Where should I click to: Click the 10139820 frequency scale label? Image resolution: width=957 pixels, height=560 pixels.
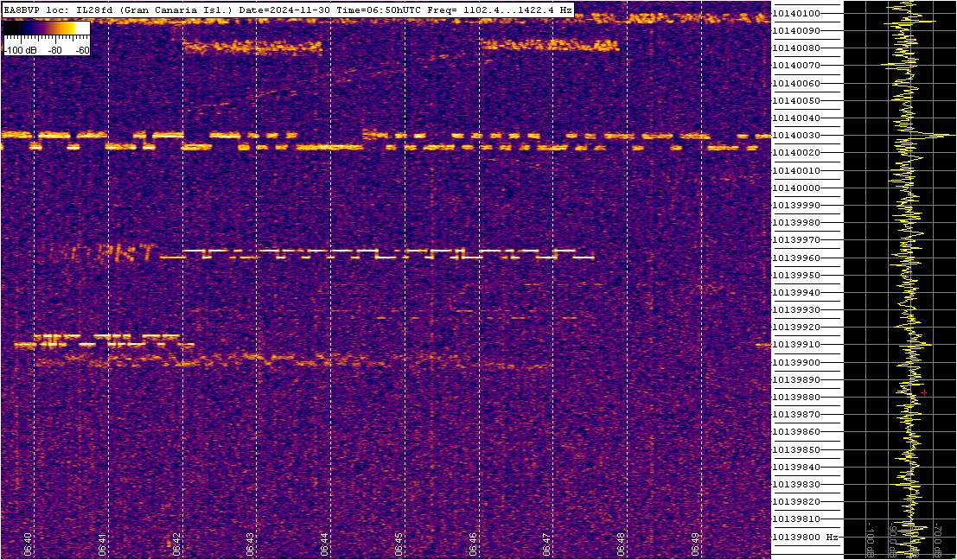[796, 502]
